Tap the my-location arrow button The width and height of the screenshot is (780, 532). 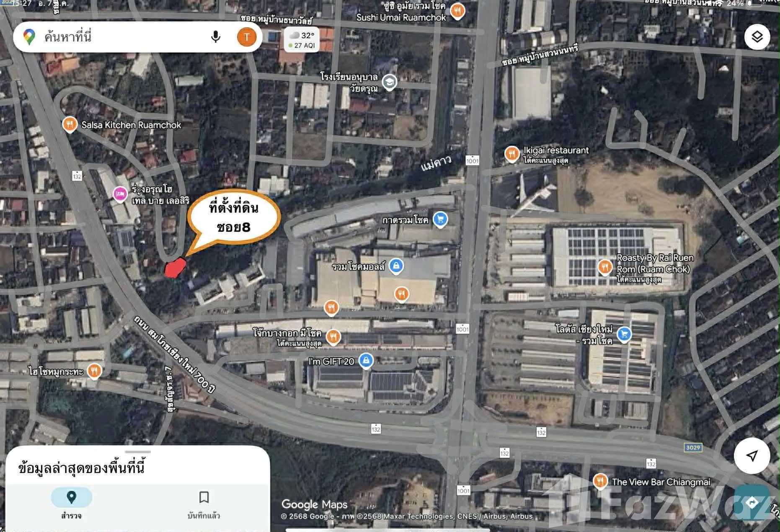click(x=752, y=455)
